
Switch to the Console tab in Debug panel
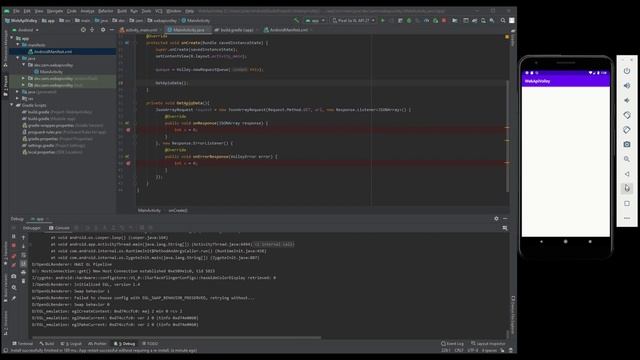[60, 228]
